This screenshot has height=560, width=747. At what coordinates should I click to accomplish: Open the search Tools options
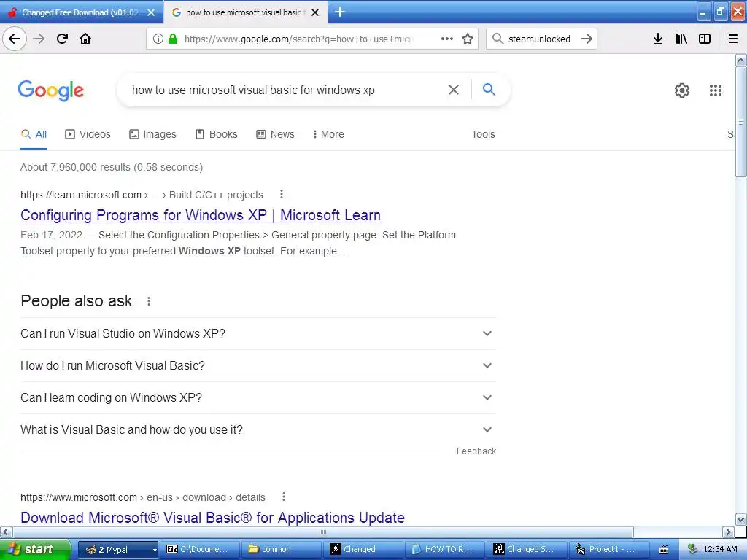(483, 134)
